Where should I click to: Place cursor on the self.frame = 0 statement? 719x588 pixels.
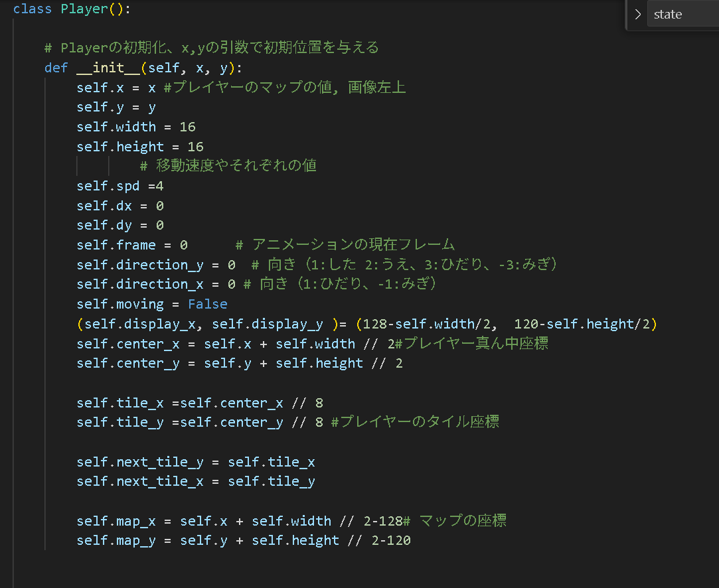(x=132, y=245)
